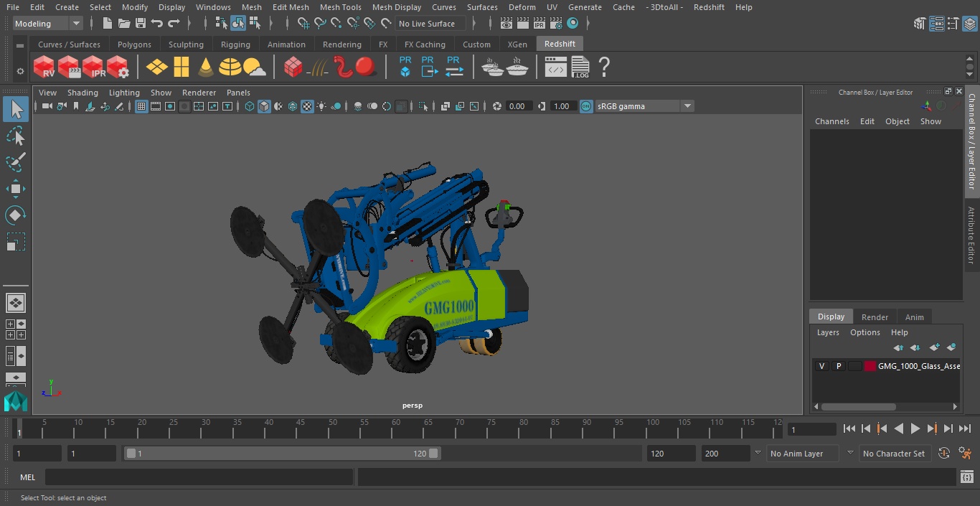The image size is (980, 506).
Task: Click Channels in the Channel Box
Action: click(831, 121)
